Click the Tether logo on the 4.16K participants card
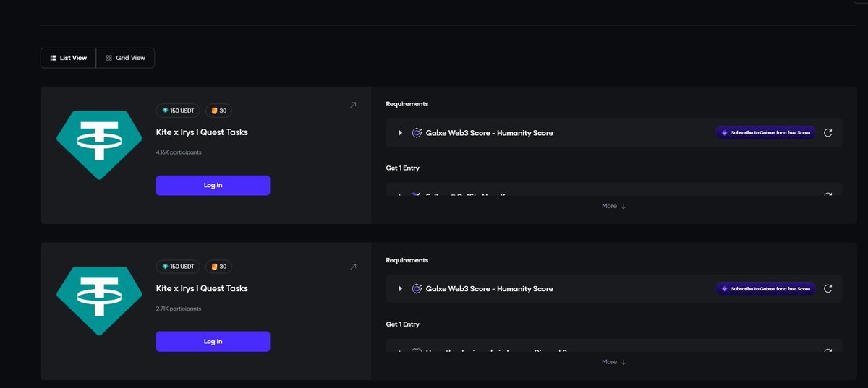868x388 pixels. click(100, 145)
